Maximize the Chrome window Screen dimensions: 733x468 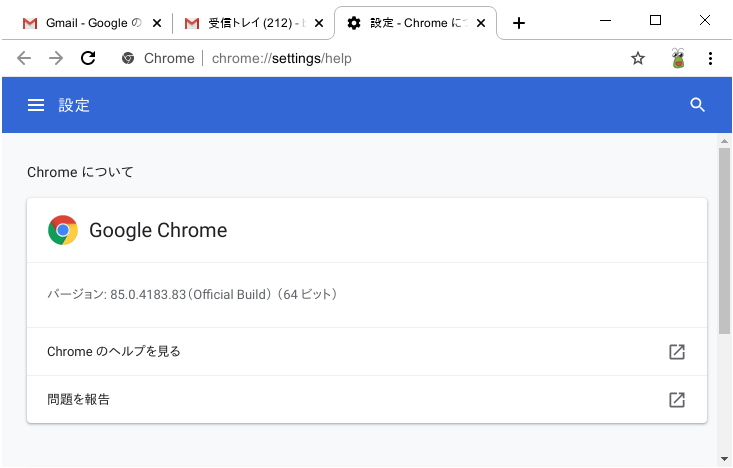[655, 20]
